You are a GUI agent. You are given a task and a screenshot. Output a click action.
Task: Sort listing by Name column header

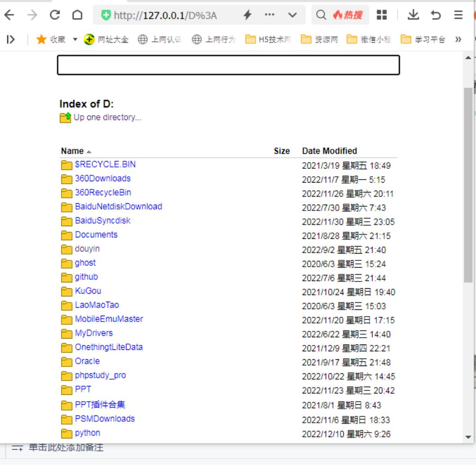[72, 151]
